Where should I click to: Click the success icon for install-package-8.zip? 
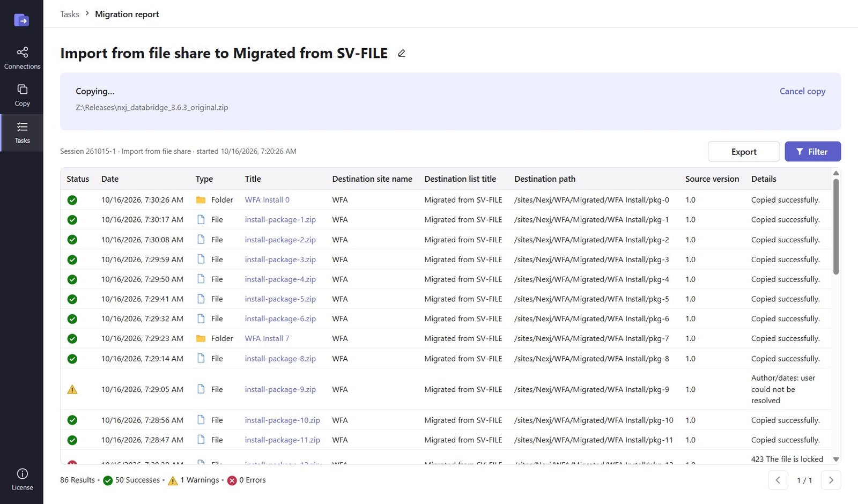point(72,359)
